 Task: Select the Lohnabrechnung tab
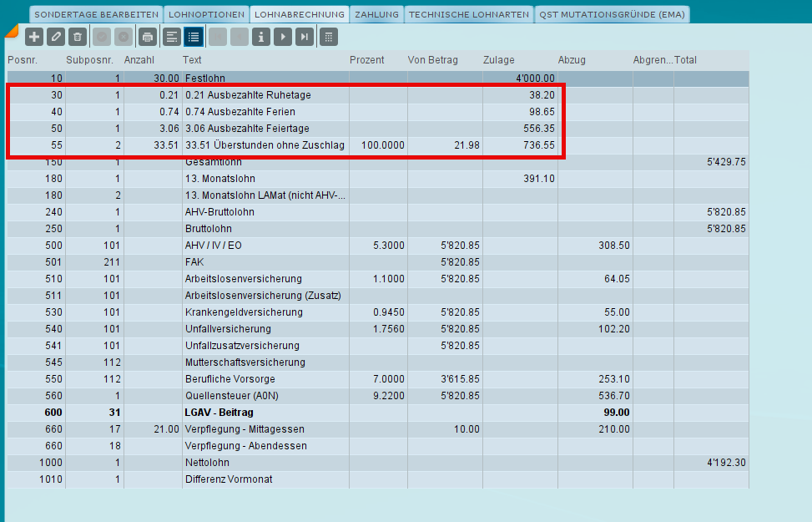tap(300, 14)
